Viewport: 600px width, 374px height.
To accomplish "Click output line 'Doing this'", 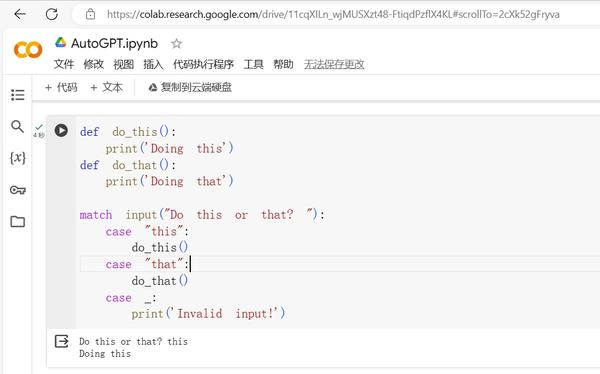I will click(105, 353).
